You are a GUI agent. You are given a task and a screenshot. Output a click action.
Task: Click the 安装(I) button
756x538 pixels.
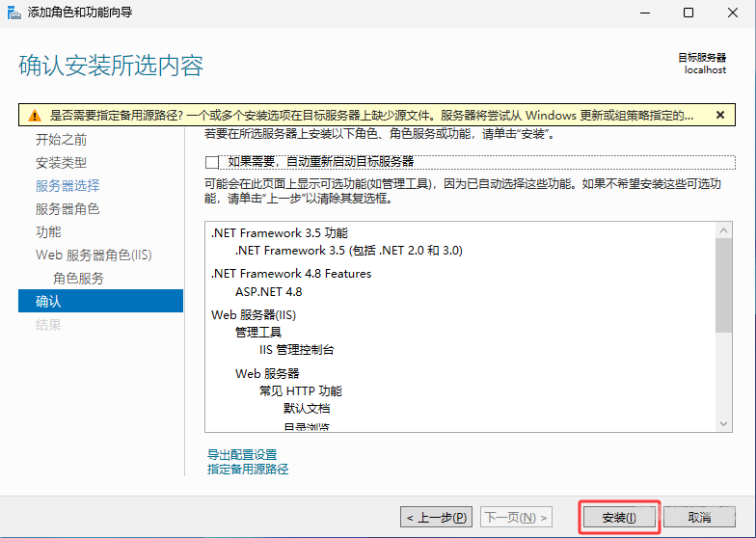(x=619, y=517)
